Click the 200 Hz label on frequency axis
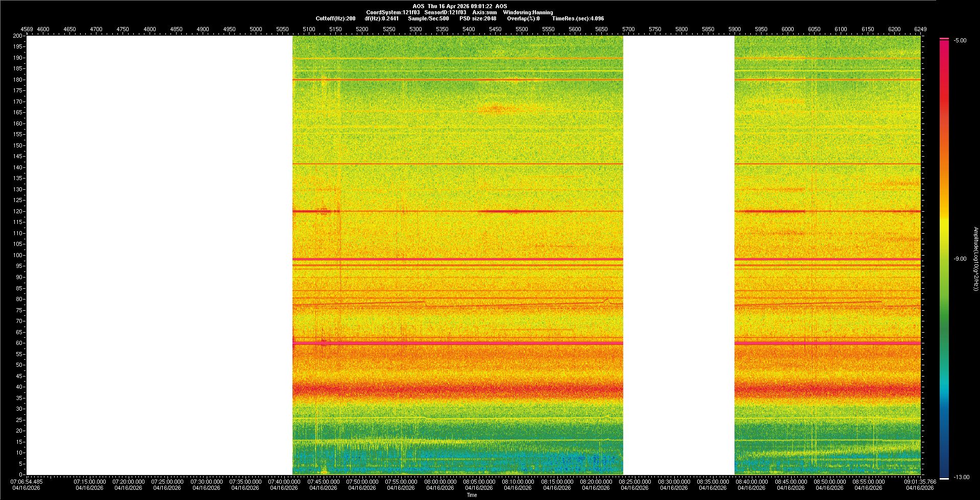Screen dimensions: 980x500 [17, 36]
